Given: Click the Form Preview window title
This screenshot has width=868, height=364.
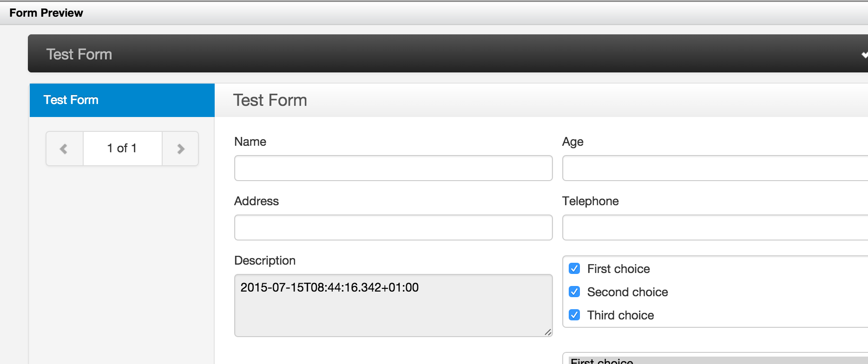Looking at the screenshot, I should pyautogui.click(x=46, y=13).
